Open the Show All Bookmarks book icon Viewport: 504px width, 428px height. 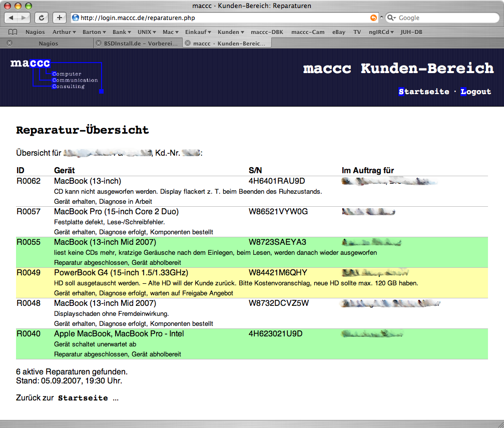(13, 32)
